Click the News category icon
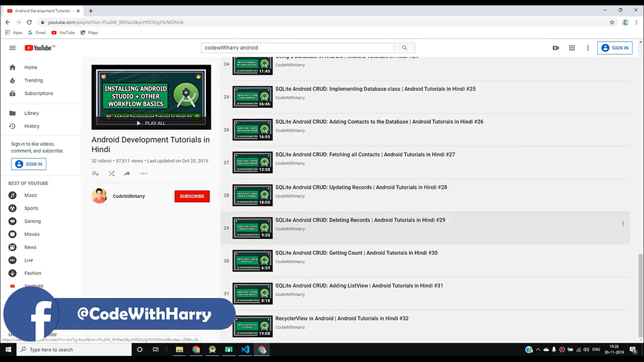644x362 pixels. click(x=12, y=247)
